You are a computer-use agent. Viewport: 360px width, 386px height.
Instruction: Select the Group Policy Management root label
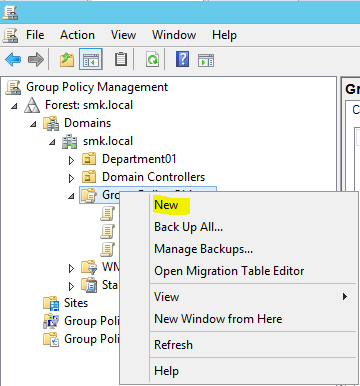click(97, 87)
